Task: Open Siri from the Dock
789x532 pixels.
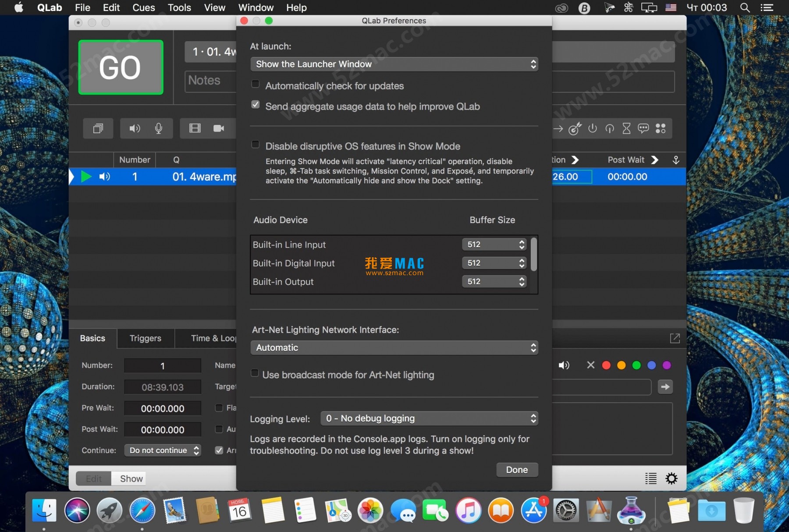Action: (77, 511)
